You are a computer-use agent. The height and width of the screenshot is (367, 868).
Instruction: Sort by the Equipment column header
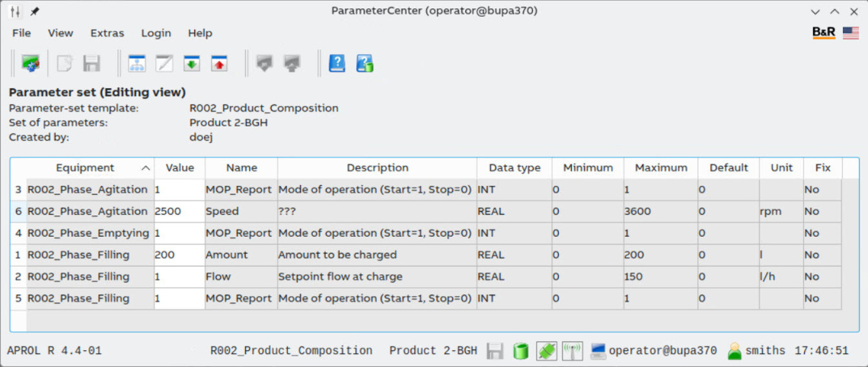pyautogui.click(x=85, y=168)
